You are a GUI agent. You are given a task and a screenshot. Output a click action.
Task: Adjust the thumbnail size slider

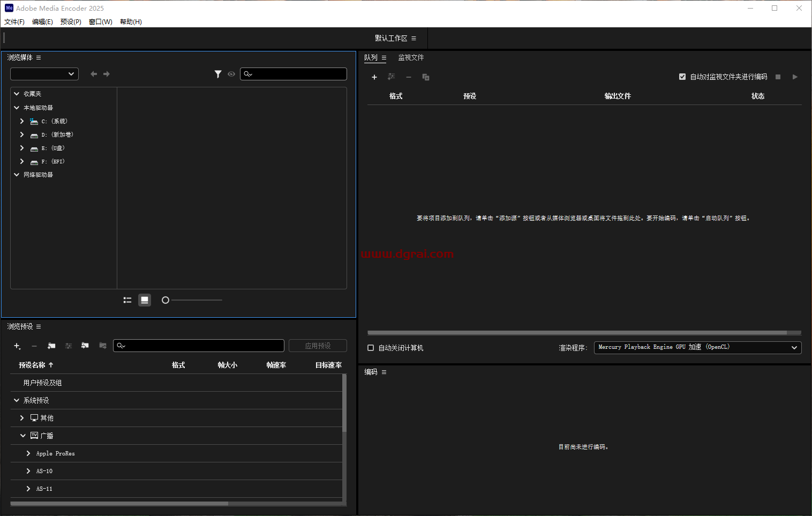pyautogui.click(x=166, y=300)
